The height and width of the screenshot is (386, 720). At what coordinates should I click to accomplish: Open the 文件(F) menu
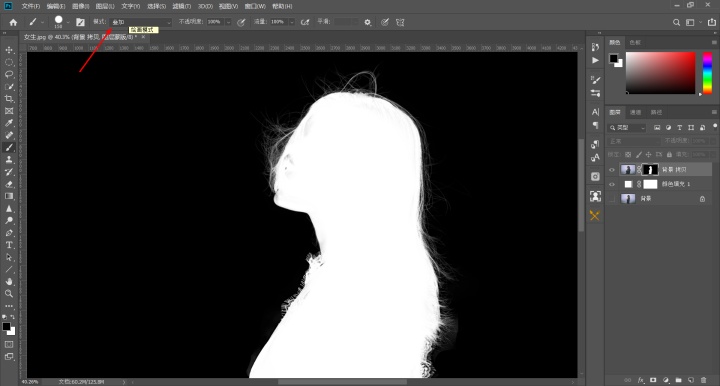31,6
